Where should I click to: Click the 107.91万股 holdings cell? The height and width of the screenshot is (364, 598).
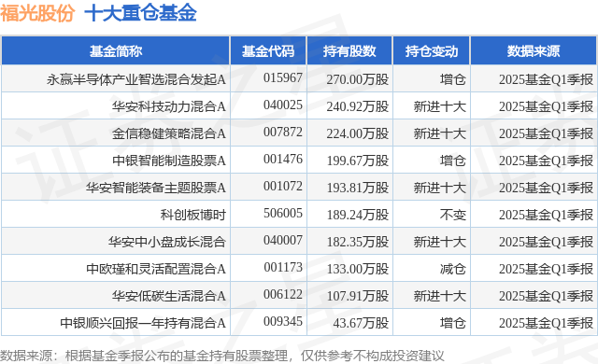[358, 296]
